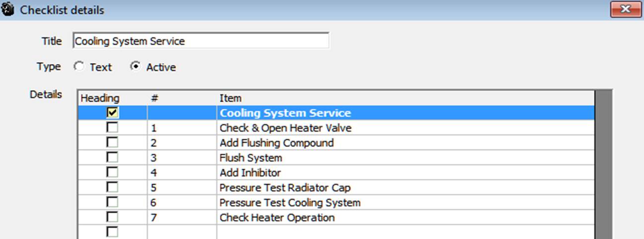Viewport: 644px width, 239px height.
Task: Select the Text type radio button
Action: coord(79,66)
